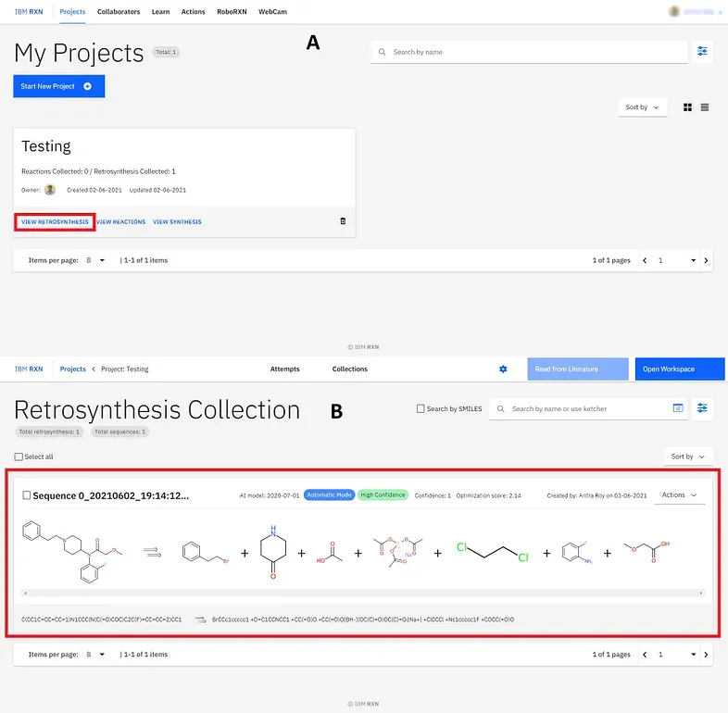Open the Ketcher drawing icon in search field
Viewport: 728px width, 713px height.
tap(678, 408)
